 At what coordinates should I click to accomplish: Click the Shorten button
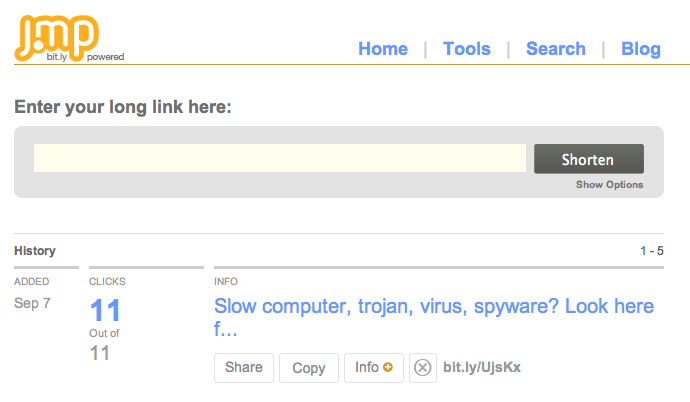pyautogui.click(x=589, y=159)
